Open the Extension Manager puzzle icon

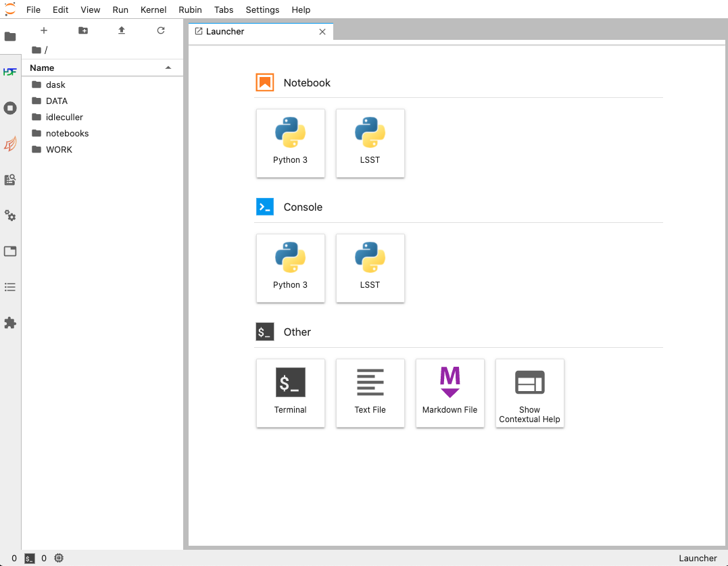[10, 323]
